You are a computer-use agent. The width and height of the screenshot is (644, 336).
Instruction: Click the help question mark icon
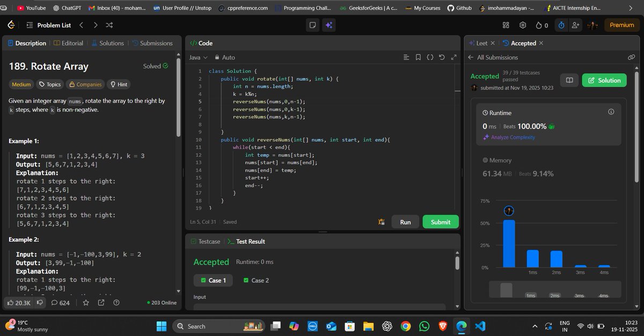pyautogui.click(x=116, y=303)
